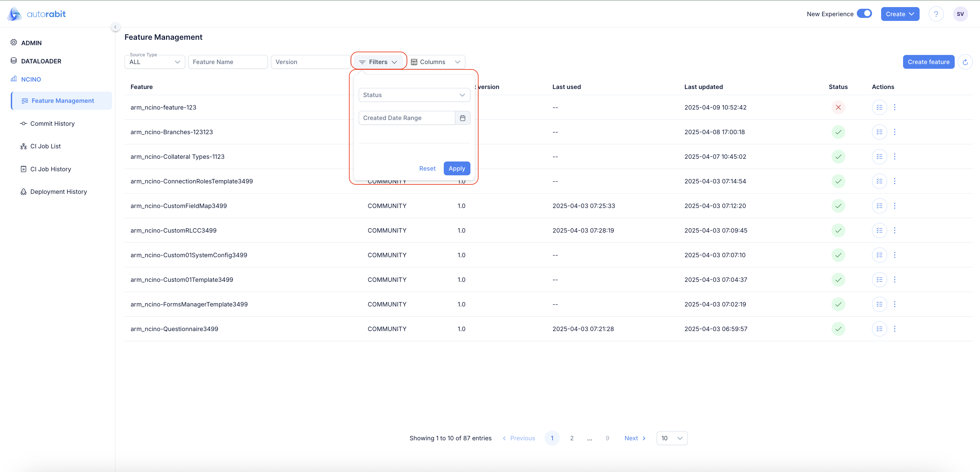Focus the Feature Name input field
This screenshot has width=980, height=472.
[x=227, y=62]
